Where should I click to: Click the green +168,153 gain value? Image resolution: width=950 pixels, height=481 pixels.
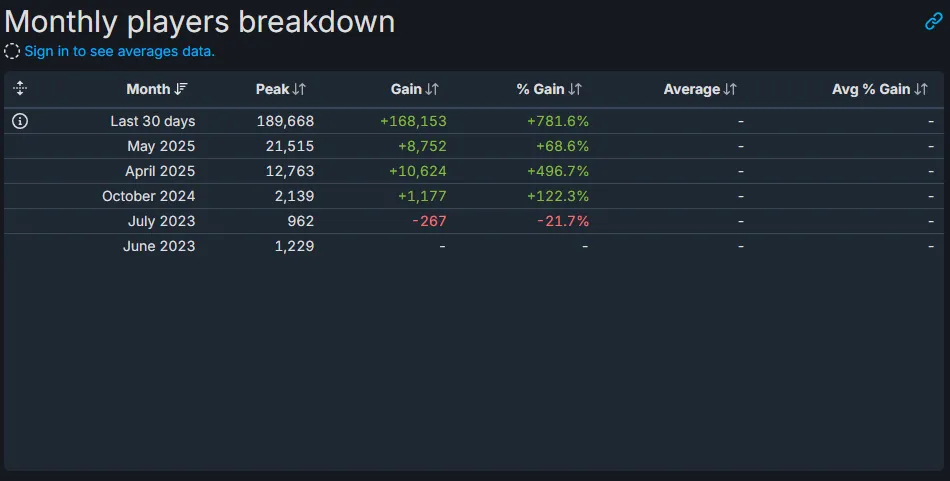pyautogui.click(x=413, y=121)
